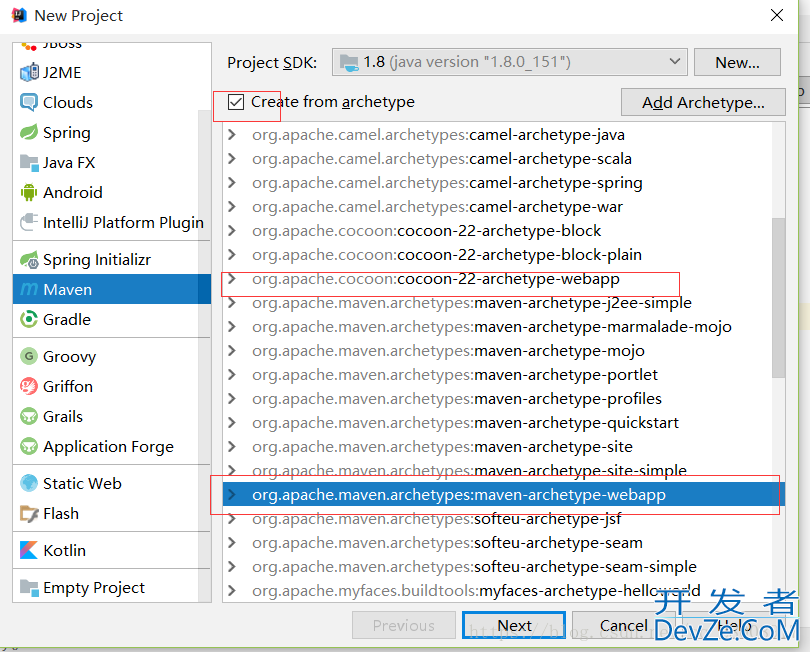Close the New Project dialog

tap(777, 15)
